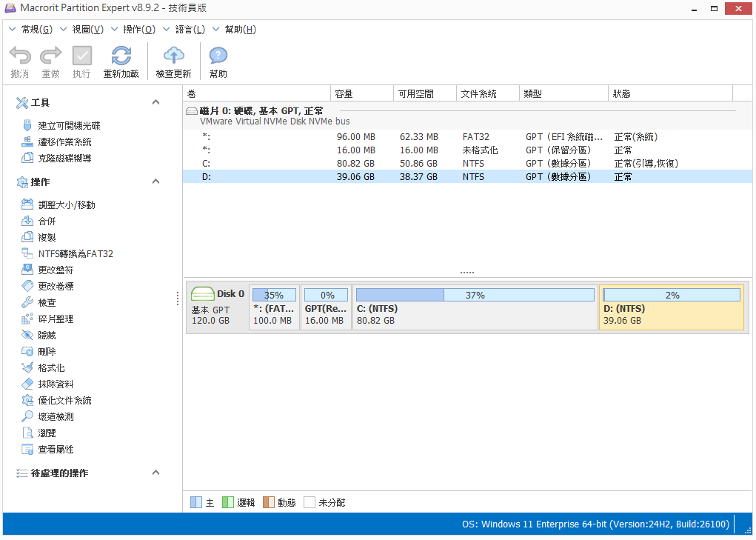Click the 隱藏 crossed-eye icon
The image size is (756, 540).
(27, 335)
